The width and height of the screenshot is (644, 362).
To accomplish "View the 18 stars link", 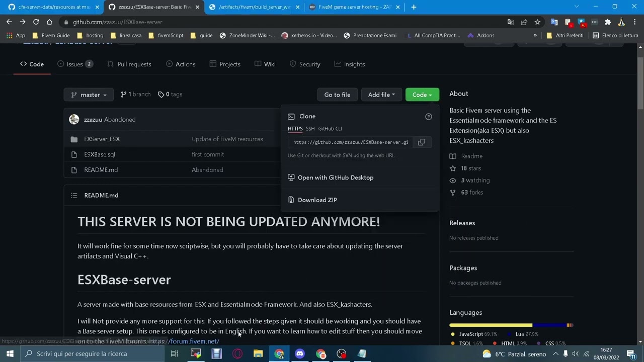I will (x=465, y=168).
